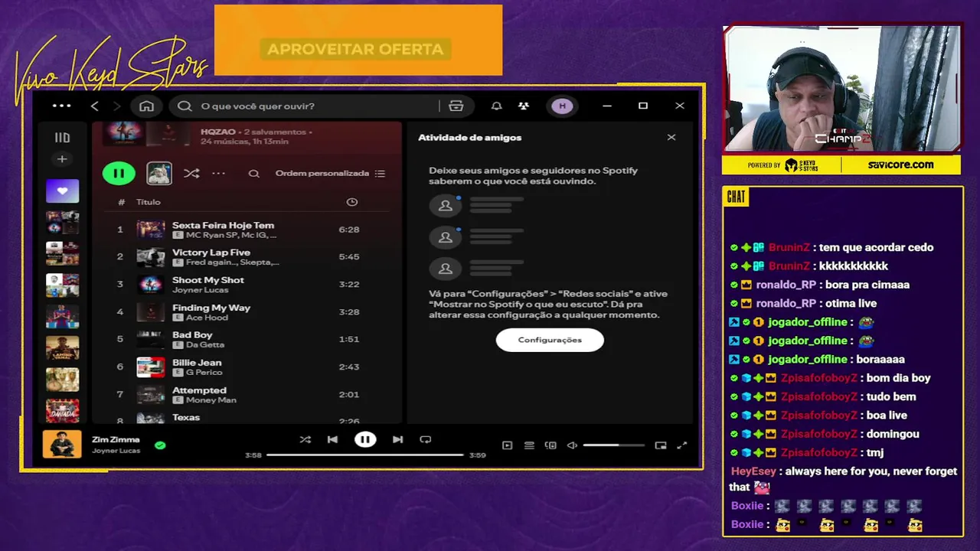Click the 'APROVEITAR OFERTA' banner button
Screen dimensions: 980x551
(x=355, y=49)
